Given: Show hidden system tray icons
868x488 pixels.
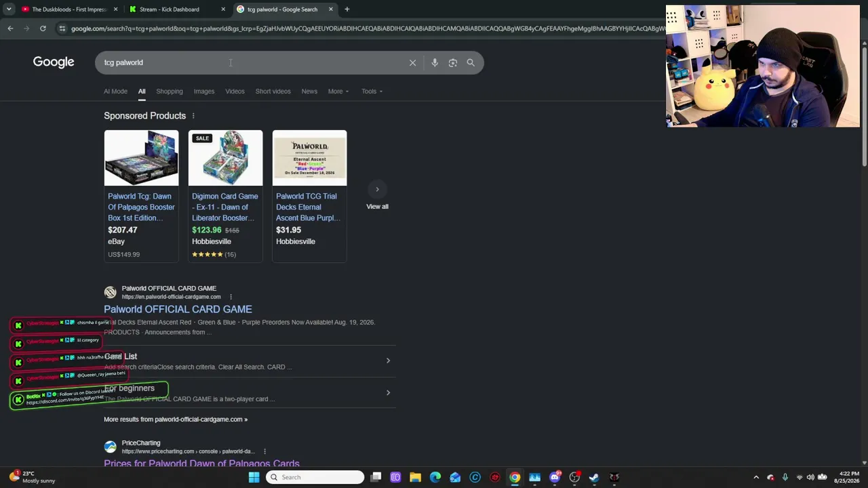Looking at the screenshot, I should click(x=756, y=477).
